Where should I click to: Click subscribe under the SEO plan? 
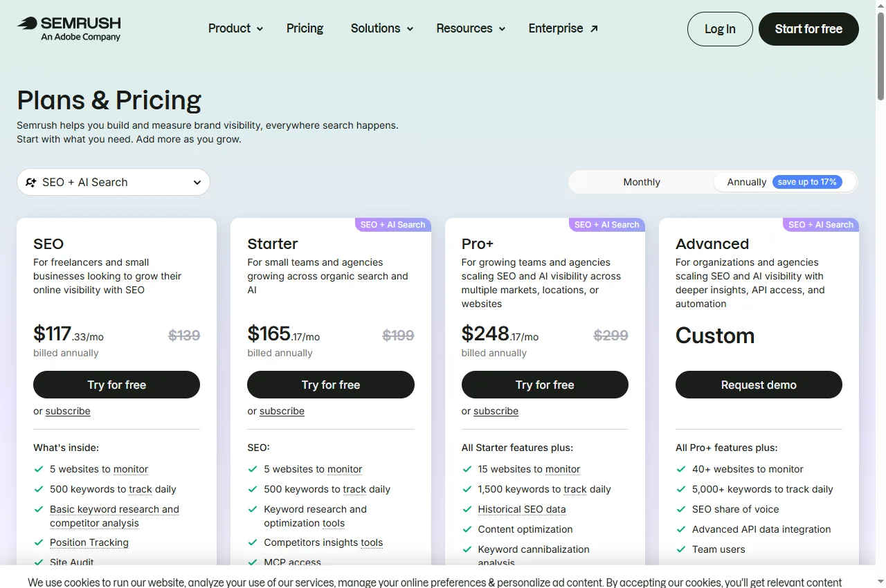tap(68, 411)
